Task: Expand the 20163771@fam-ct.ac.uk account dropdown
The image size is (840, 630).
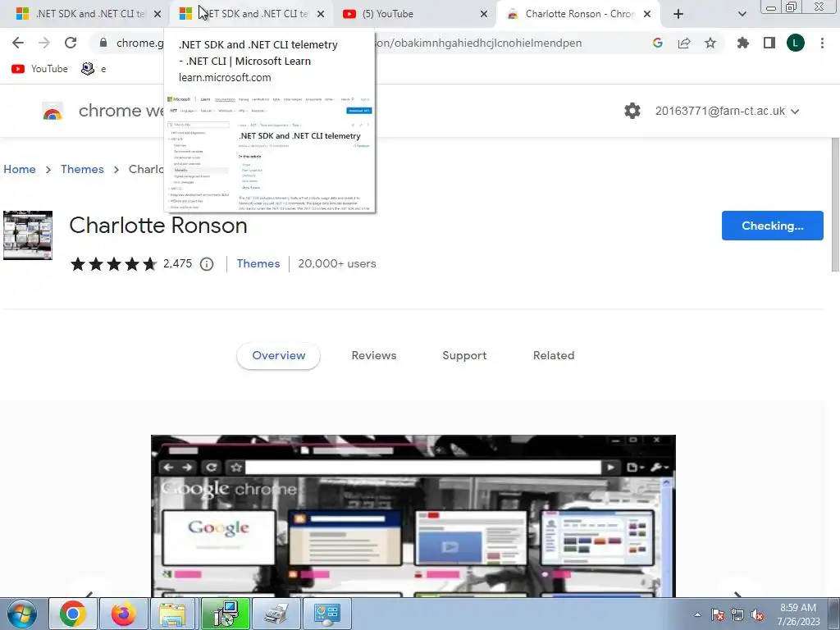Action: tap(727, 111)
